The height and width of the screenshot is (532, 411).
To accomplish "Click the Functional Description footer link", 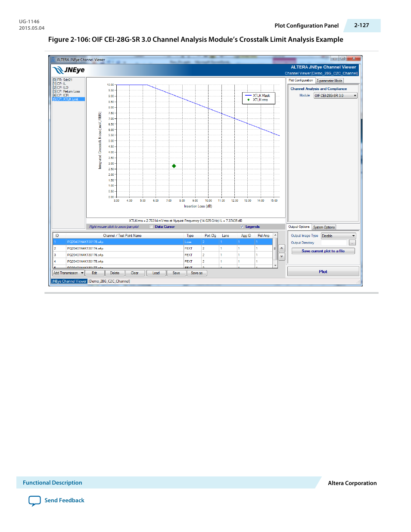I will (53, 483).
